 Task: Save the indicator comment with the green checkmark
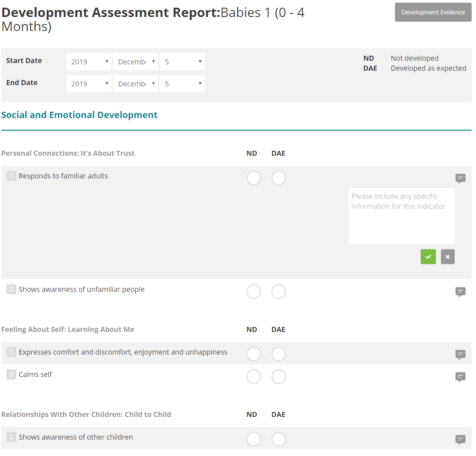pyautogui.click(x=428, y=257)
